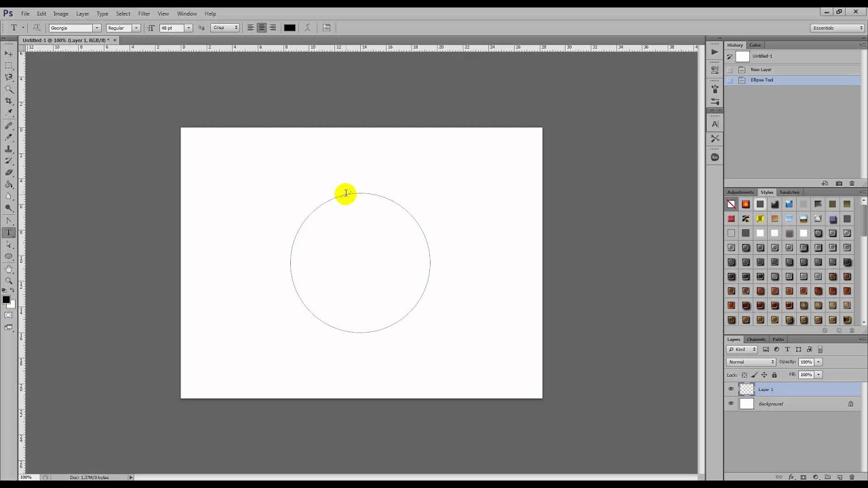Screen dimensions: 868x488
Task: Click Add layer style fx icon
Action: pyautogui.click(x=791, y=477)
